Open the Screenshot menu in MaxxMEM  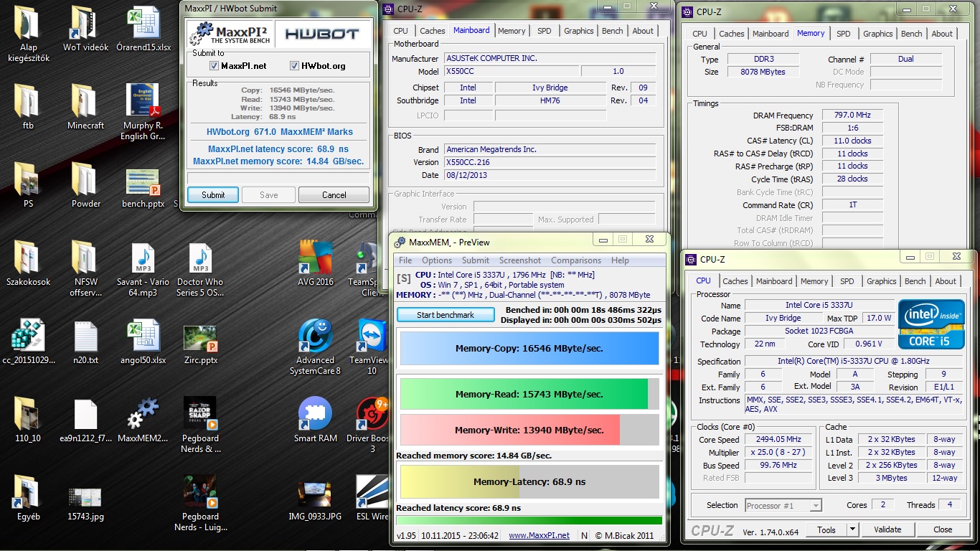click(520, 260)
